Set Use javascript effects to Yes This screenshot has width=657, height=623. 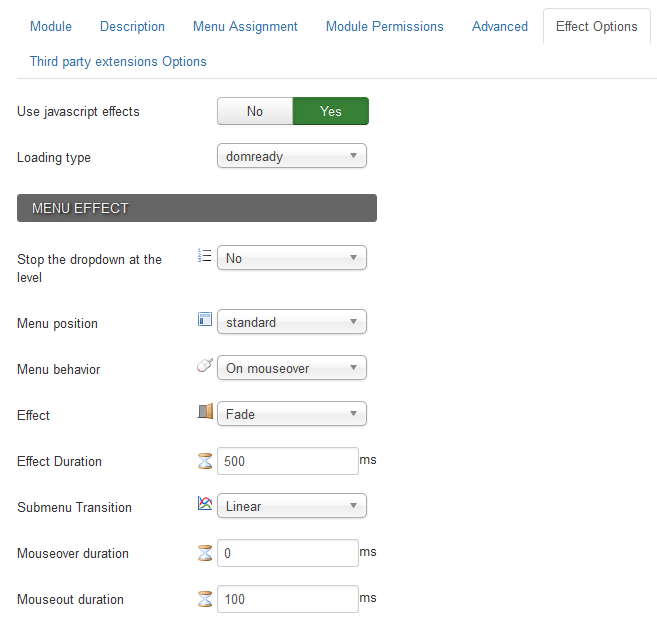(331, 111)
